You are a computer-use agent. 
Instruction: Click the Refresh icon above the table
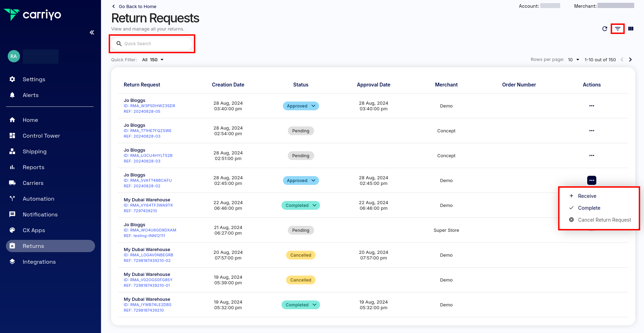pyautogui.click(x=604, y=29)
